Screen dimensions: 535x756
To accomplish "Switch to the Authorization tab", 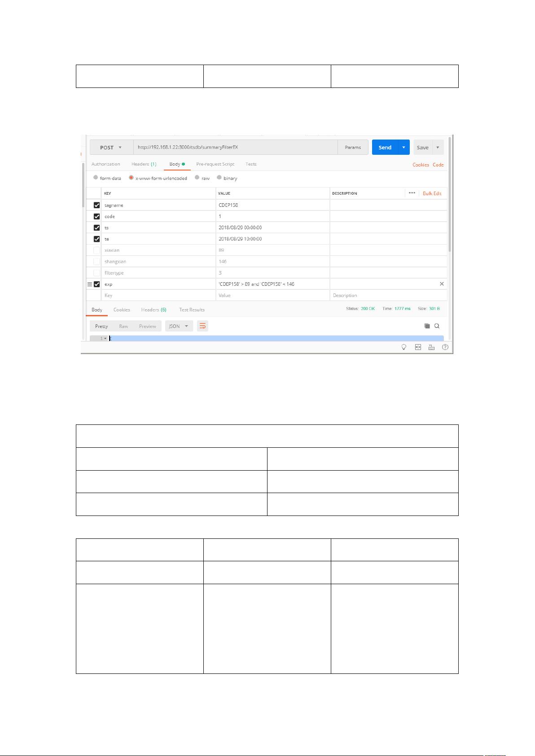I will pos(106,164).
